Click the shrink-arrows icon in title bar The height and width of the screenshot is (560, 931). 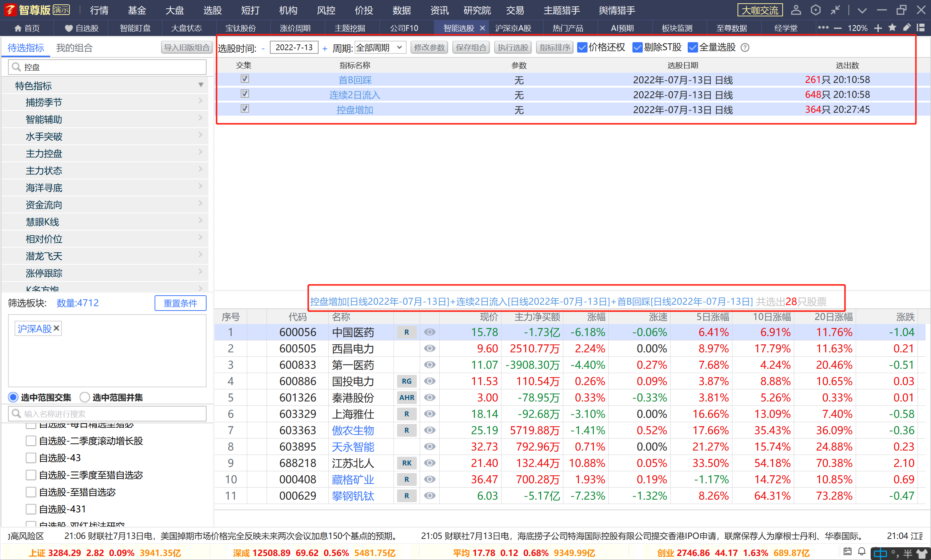(835, 10)
